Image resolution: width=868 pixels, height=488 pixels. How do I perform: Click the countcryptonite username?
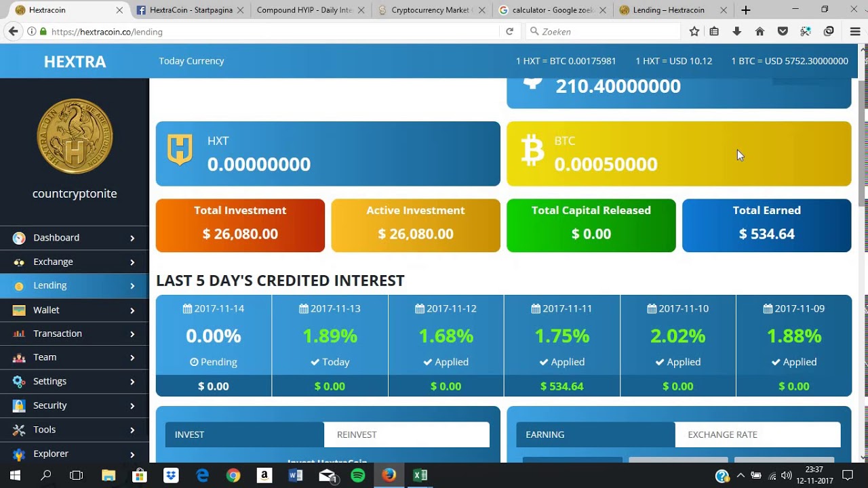point(75,194)
